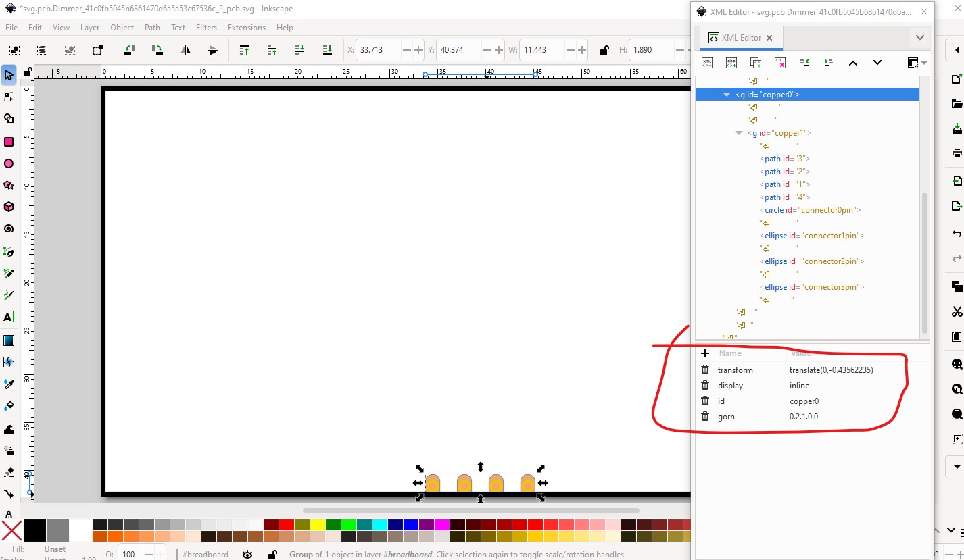Image resolution: width=964 pixels, height=560 pixels.
Task: Open the Layer menu
Action: coord(90,28)
